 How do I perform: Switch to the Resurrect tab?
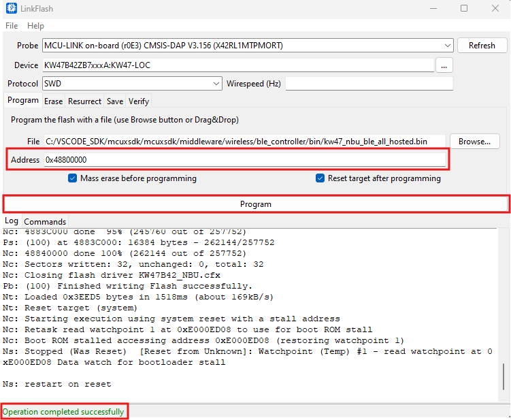coord(84,101)
